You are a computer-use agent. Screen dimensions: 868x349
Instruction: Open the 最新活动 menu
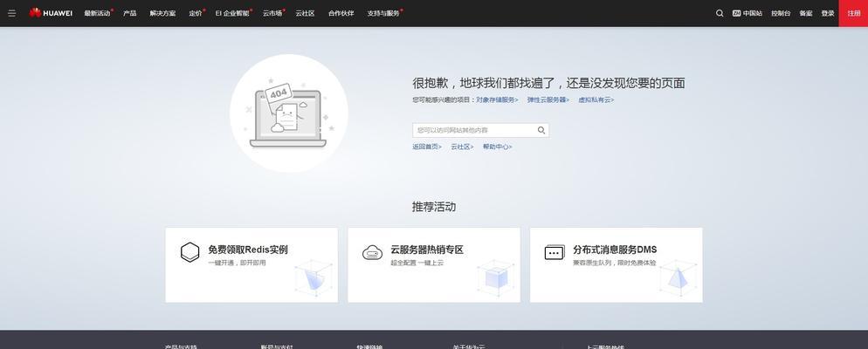click(98, 13)
